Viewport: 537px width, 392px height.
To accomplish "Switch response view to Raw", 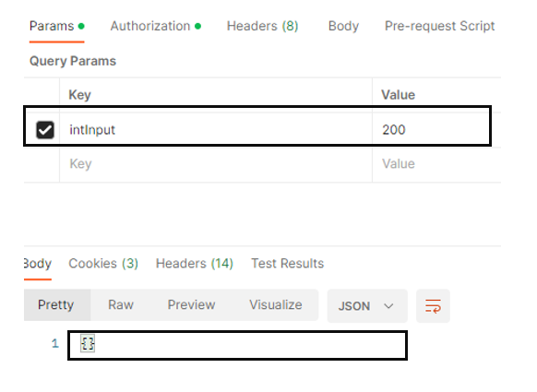I will click(121, 304).
